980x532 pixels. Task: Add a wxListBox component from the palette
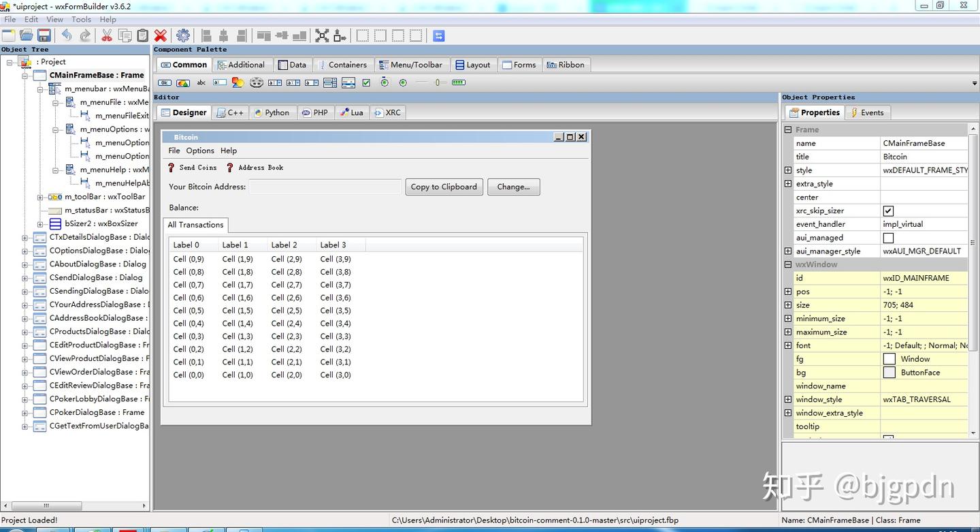pos(330,82)
